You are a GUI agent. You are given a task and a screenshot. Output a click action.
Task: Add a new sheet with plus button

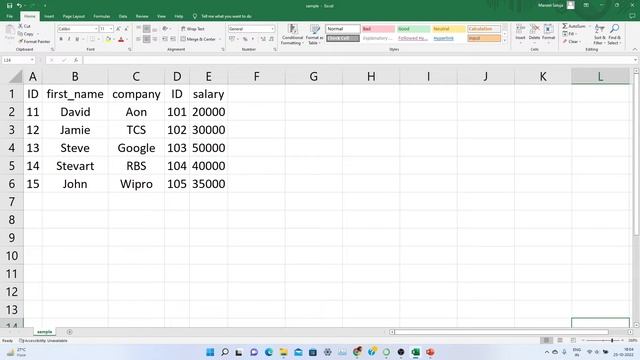point(69,332)
